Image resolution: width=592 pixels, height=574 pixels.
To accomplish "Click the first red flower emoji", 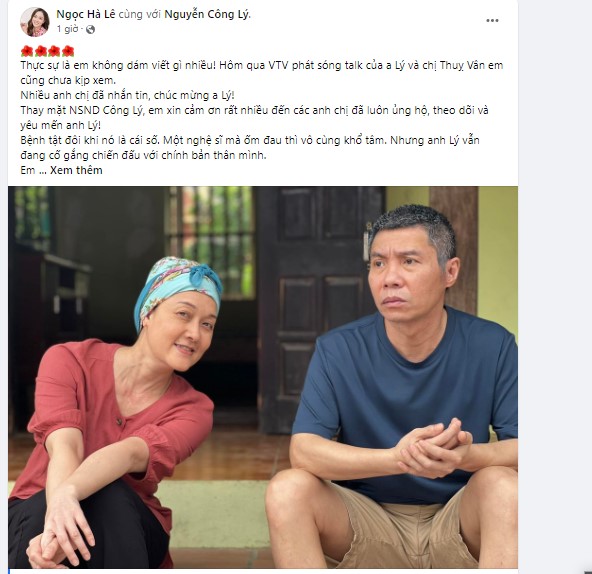I will pyautogui.click(x=27, y=51).
